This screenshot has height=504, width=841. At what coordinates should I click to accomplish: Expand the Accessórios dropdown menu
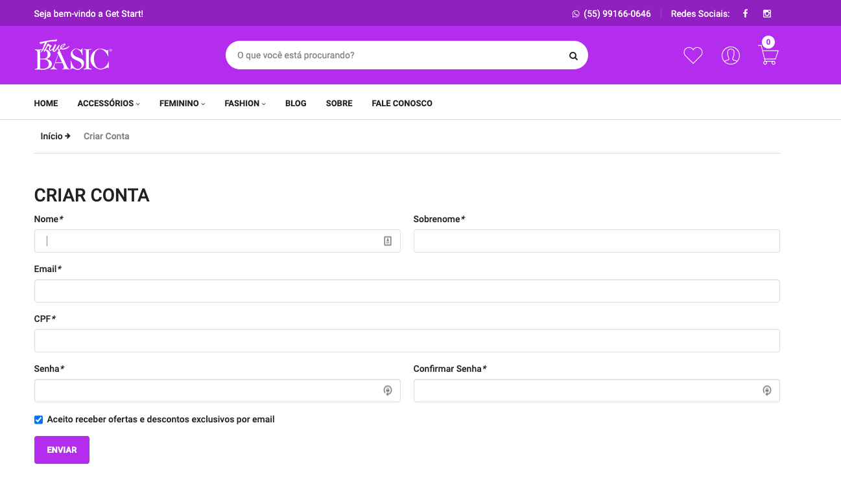tap(108, 103)
